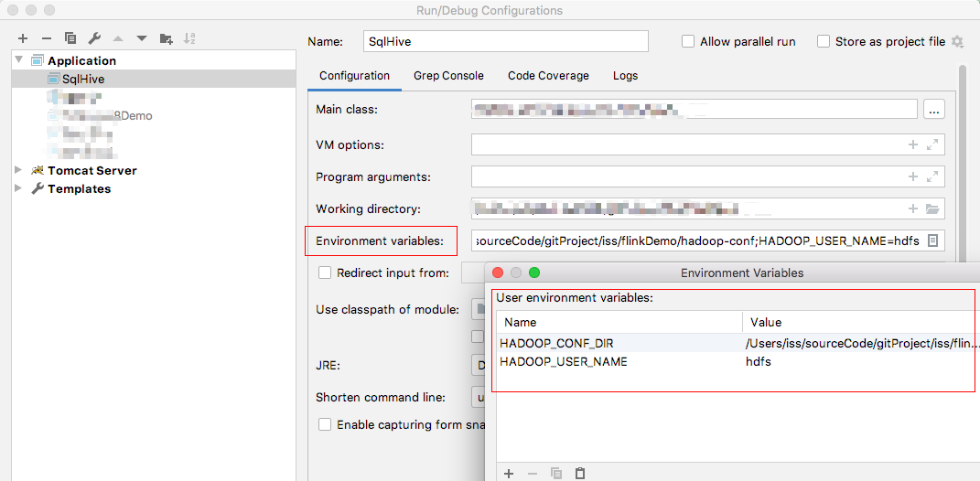Sort by Name column header

click(x=620, y=322)
